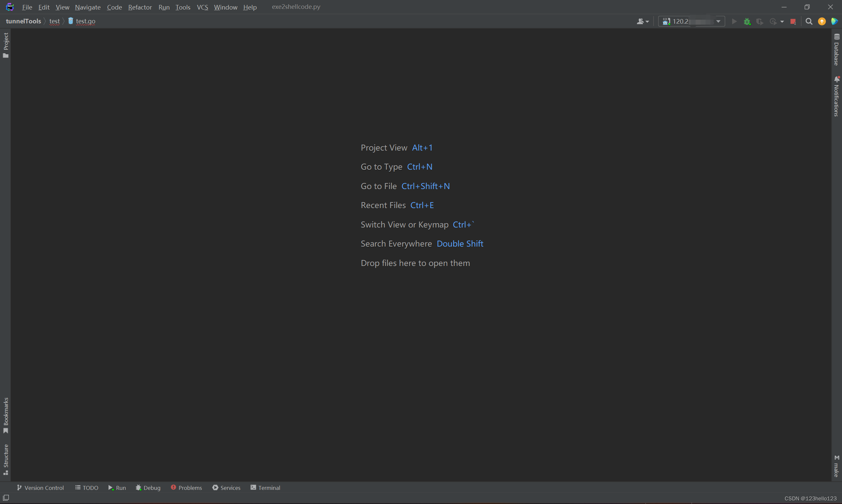Click the test folder breadcrumb
The image size is (842, 504).
pos(54,21)
